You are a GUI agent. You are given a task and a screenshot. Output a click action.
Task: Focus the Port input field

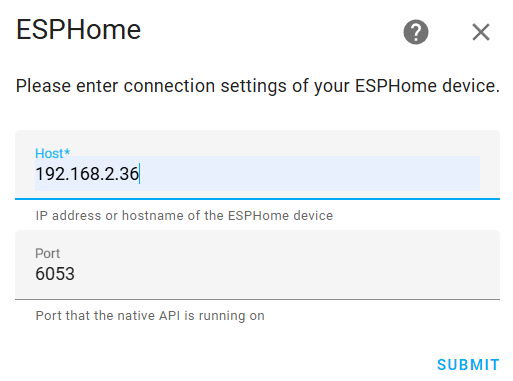[257, 265]
